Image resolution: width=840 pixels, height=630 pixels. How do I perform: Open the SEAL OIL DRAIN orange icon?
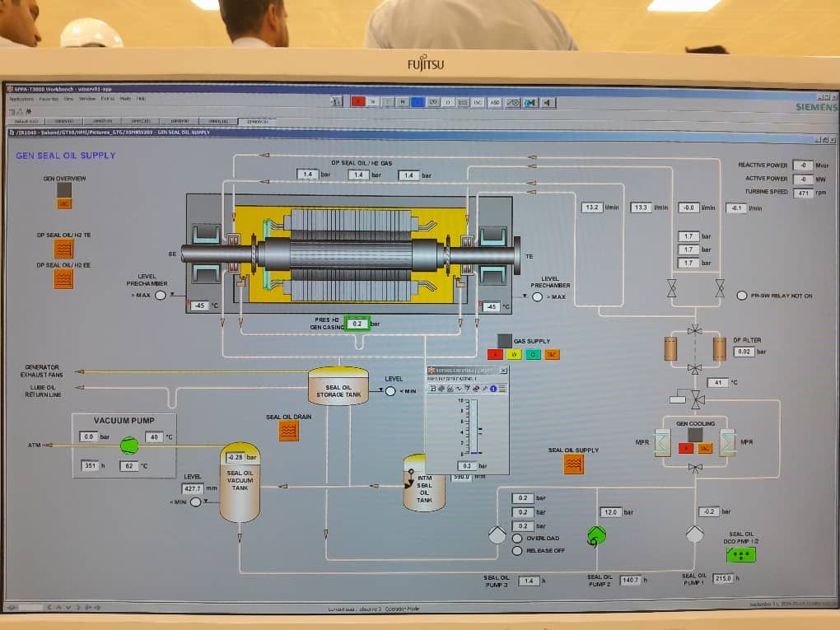[289, 431]
